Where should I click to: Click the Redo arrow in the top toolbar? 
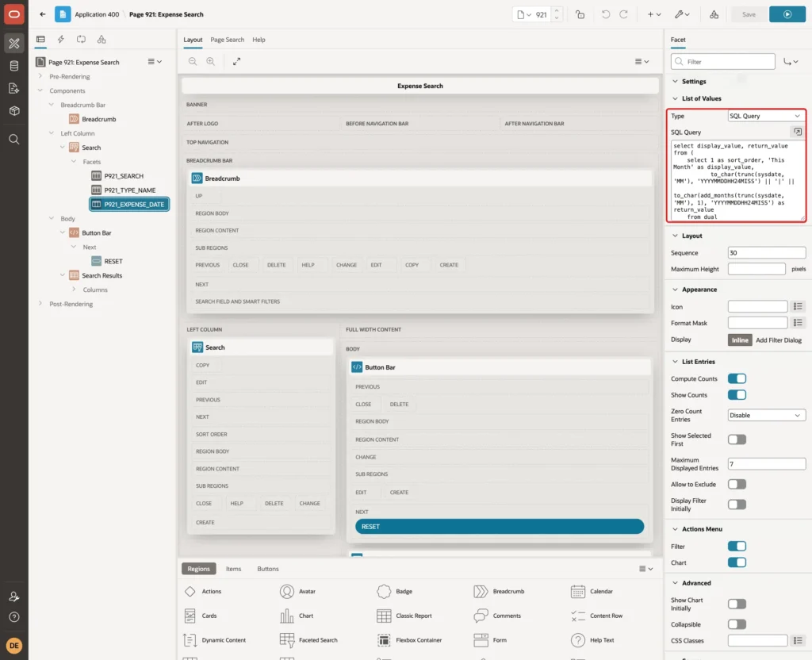click(623, 14)
